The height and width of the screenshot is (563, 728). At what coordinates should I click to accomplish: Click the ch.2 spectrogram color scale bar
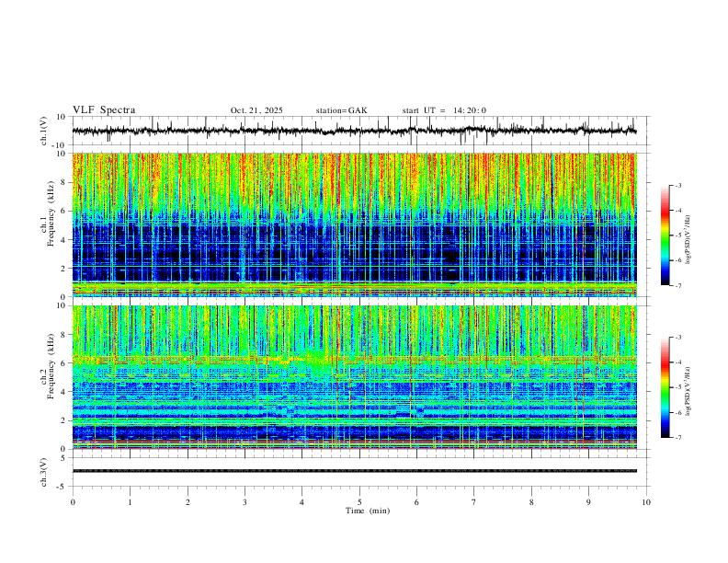[665, 387]
